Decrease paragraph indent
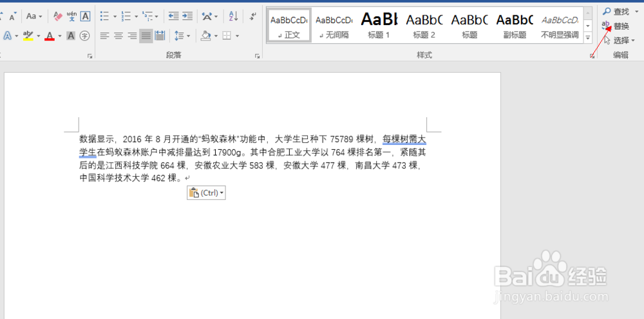This screenshot has height=319, width=644. 173,17
